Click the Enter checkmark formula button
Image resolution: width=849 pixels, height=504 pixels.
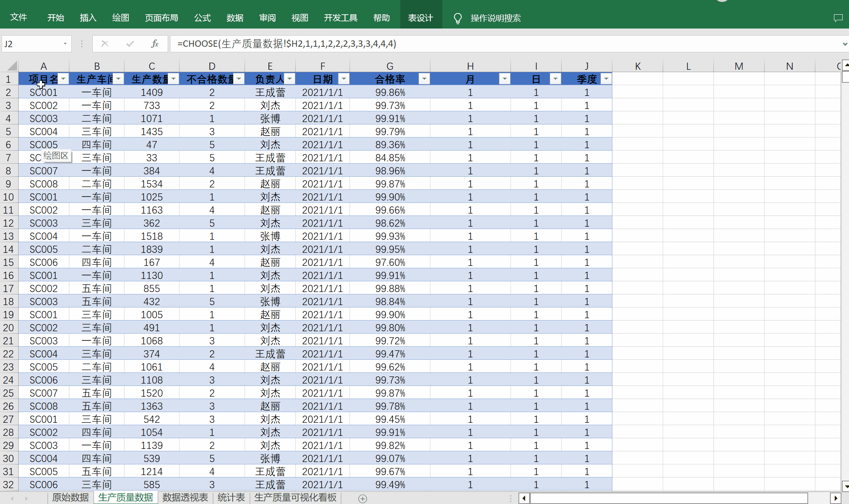pos(130,44)
